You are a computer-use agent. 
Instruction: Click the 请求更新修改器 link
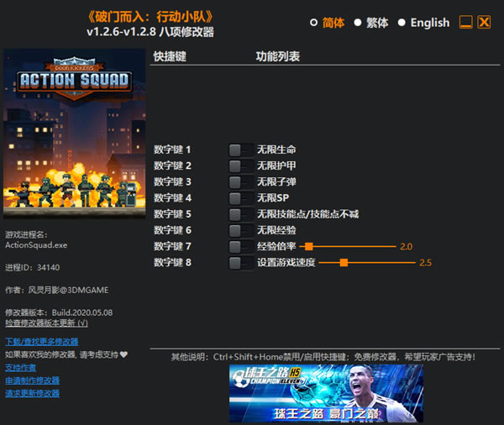[x=32, y=393]
